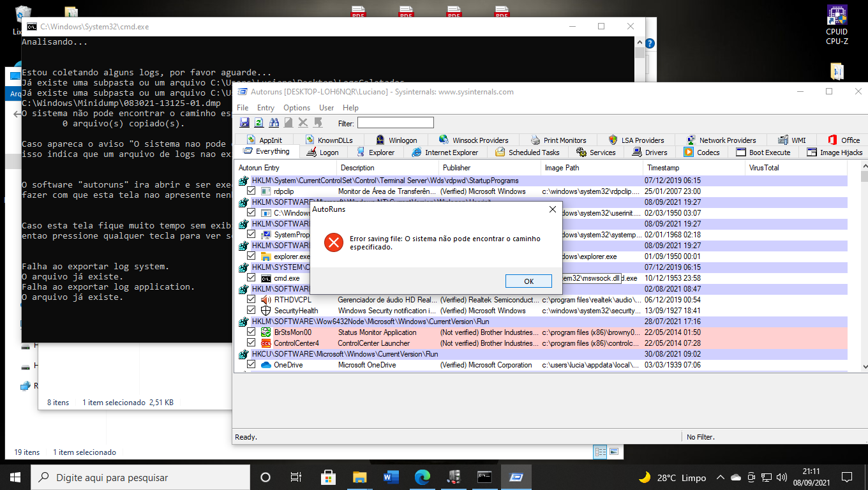Image resolution: width=868 pixels, height=490 pixels.
Task: Click the Properties toolbar icon in Autoruns
Action: (x=288, y=122)
